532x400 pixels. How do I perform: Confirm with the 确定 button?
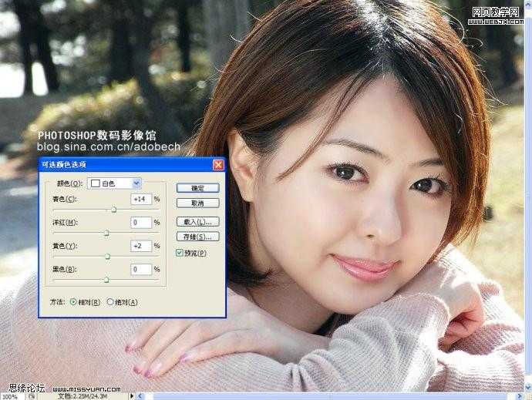pos(198,188)
